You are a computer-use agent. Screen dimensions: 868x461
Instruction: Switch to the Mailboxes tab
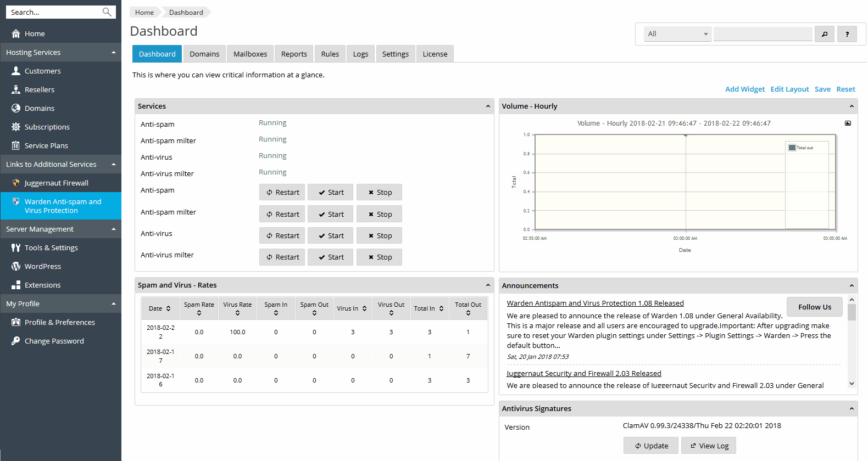pos(250,54)
